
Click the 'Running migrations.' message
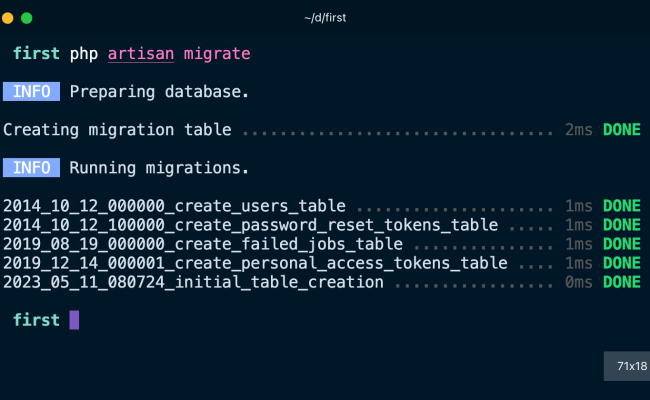[x=159, y=168]
